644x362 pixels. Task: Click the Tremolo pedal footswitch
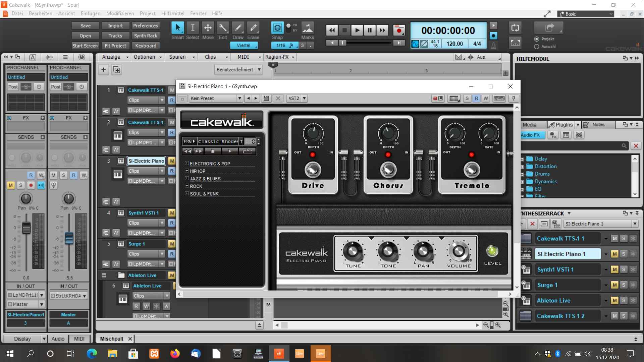pyautogui.click(x=472, y=170)
